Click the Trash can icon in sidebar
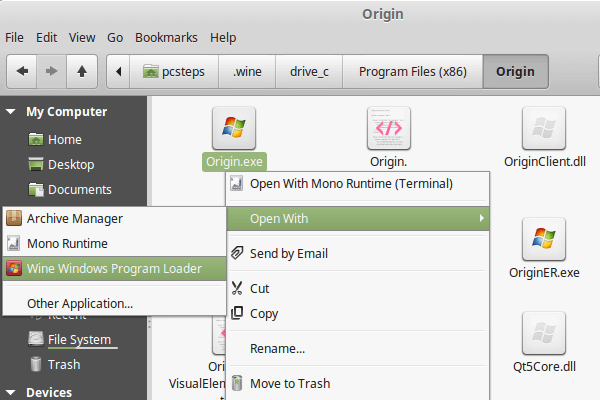 36,364
